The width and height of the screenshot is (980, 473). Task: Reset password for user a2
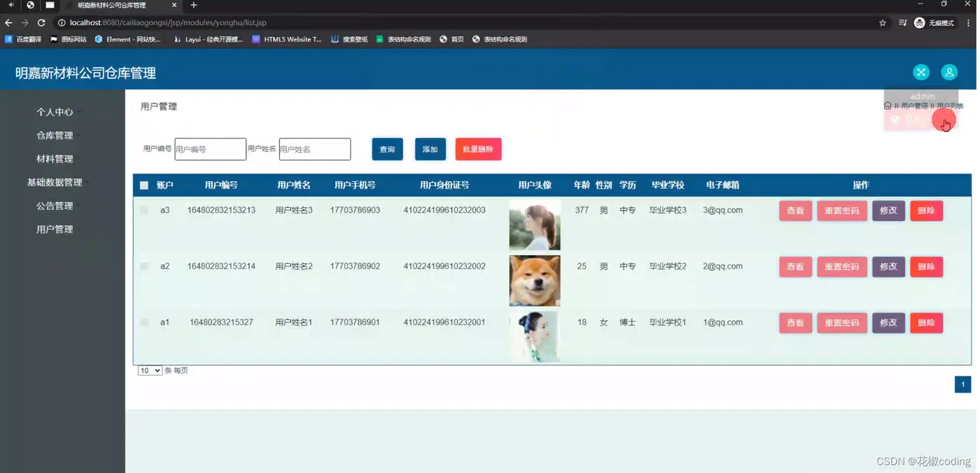point(842,267)
